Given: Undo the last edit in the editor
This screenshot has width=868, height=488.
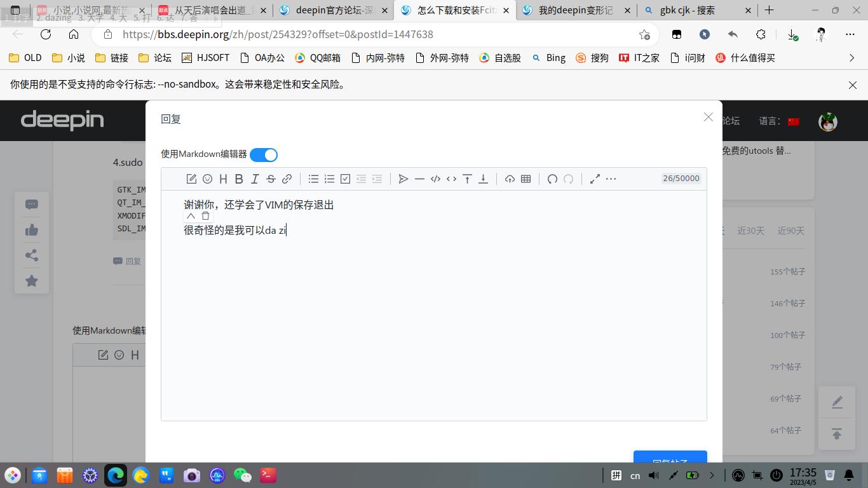Looking at the screenshot, I should point(552,179).
